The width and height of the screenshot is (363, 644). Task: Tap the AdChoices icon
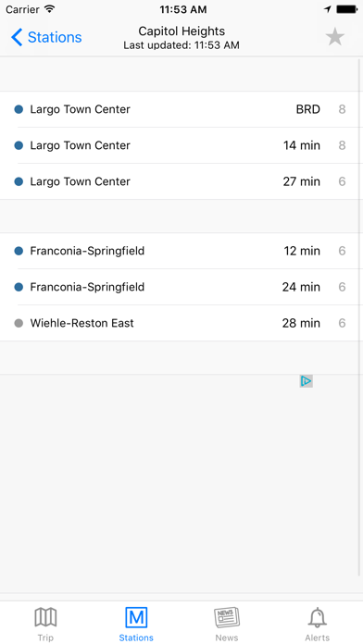click(306, 381)
